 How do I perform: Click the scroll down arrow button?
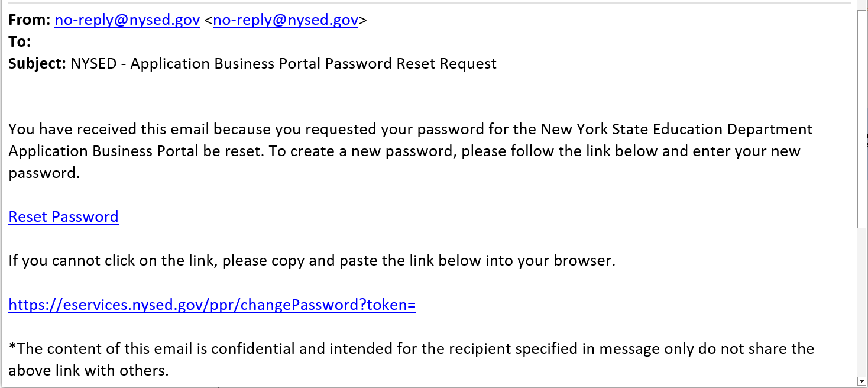(862, 381)
